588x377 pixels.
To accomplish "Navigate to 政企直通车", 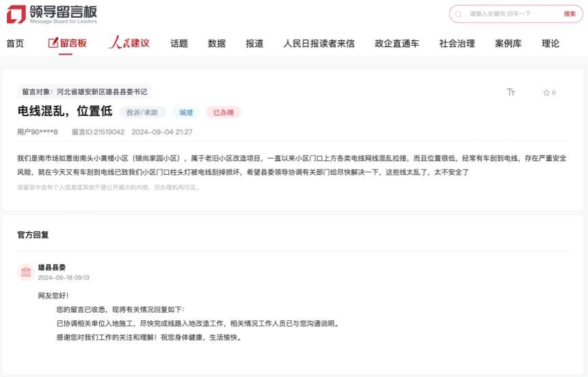I will (397, 43).
